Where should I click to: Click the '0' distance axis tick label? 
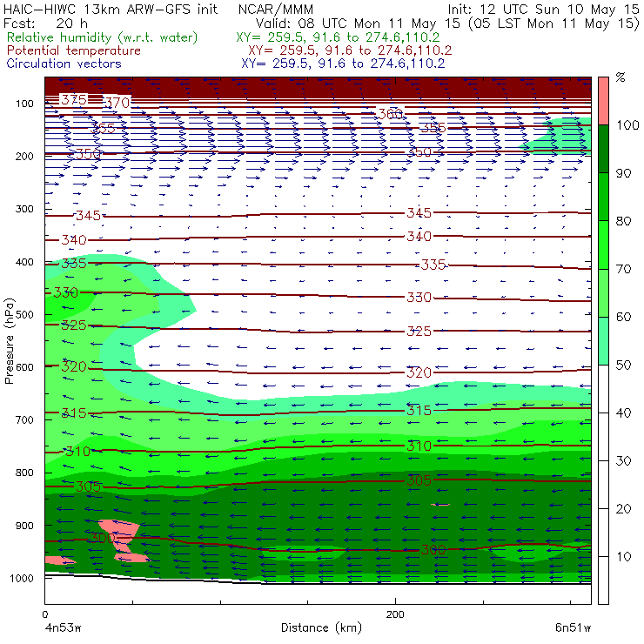[44, 614]
